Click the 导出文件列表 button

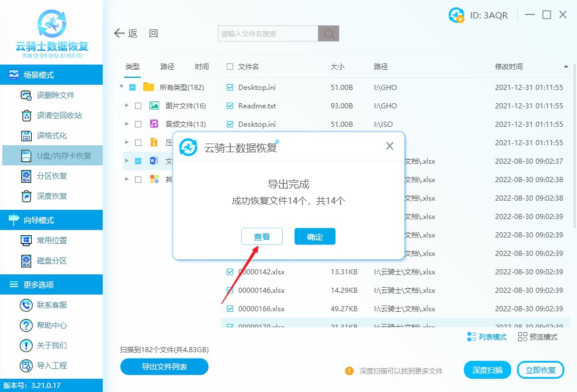(164, 367)
